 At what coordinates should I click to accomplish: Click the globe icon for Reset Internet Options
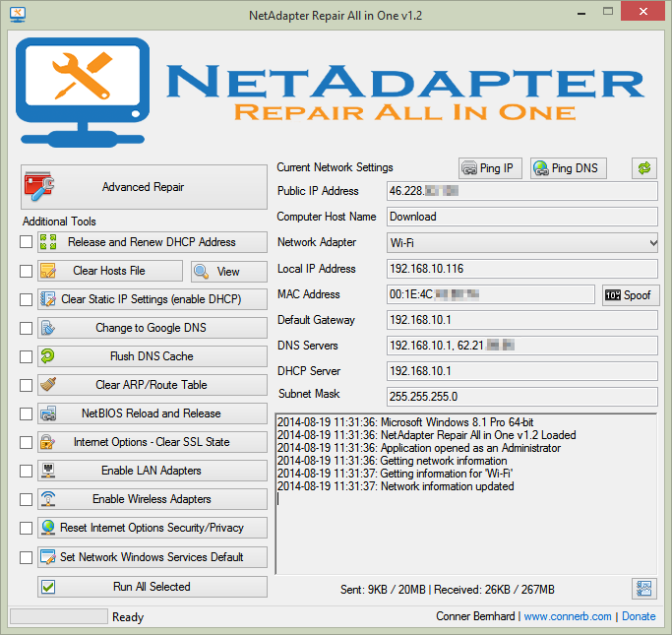[48, 528]
